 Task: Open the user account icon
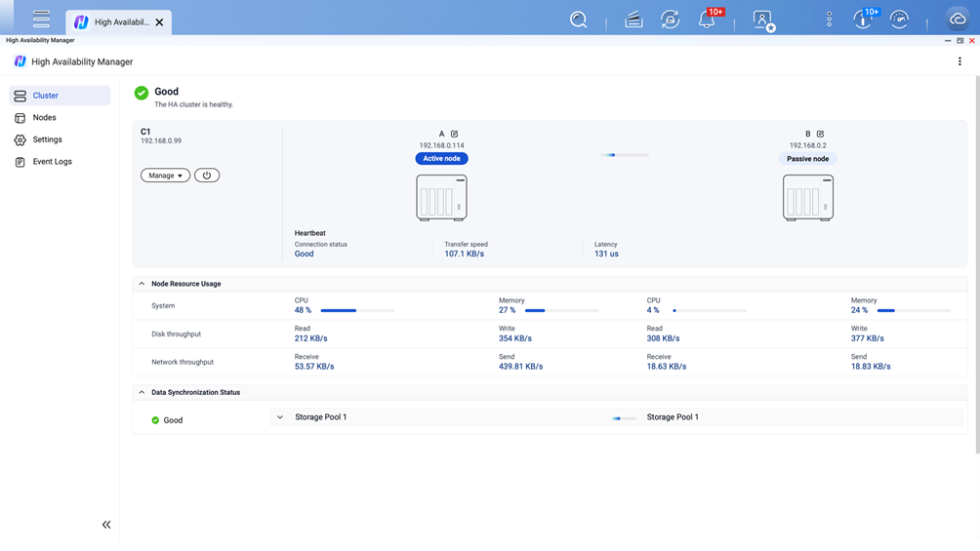[762, 20]
